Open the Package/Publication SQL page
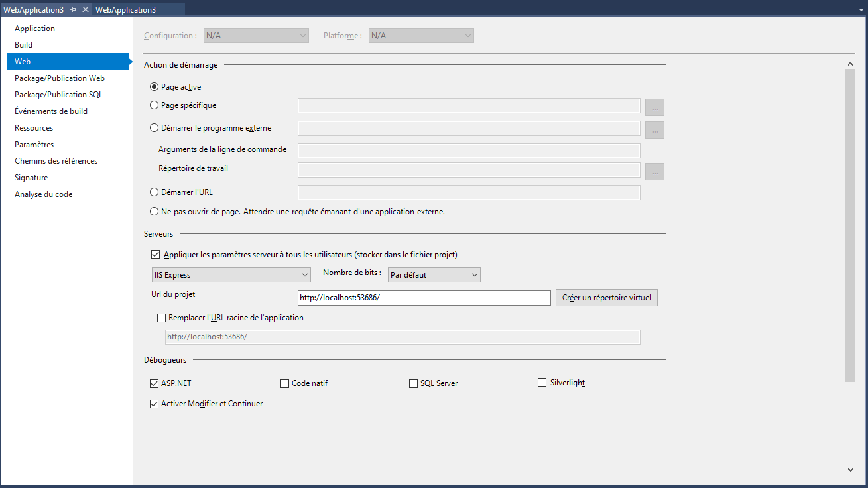Screen dimensions: 868x488 pyautogui.click(x=58, y=95)
